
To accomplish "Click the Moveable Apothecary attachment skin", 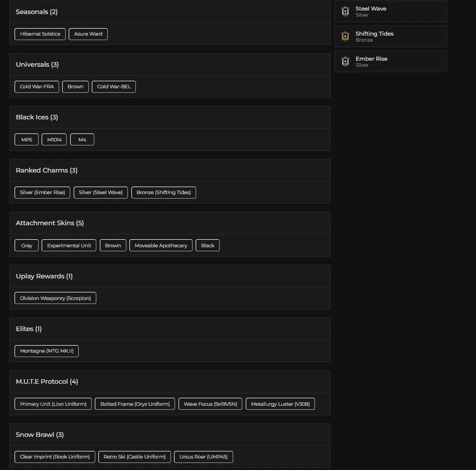I will click(x=161, y=246).
